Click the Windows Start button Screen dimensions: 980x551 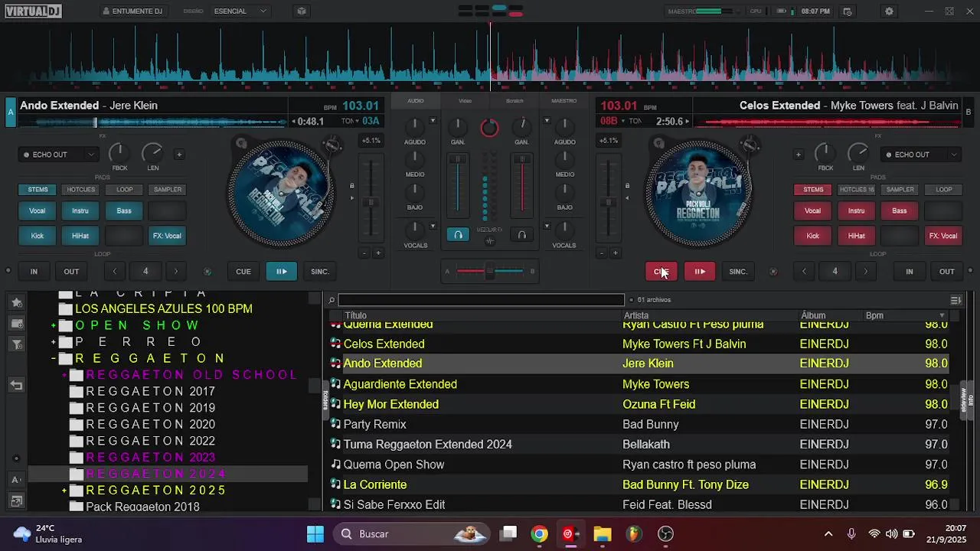pos(315,534)
